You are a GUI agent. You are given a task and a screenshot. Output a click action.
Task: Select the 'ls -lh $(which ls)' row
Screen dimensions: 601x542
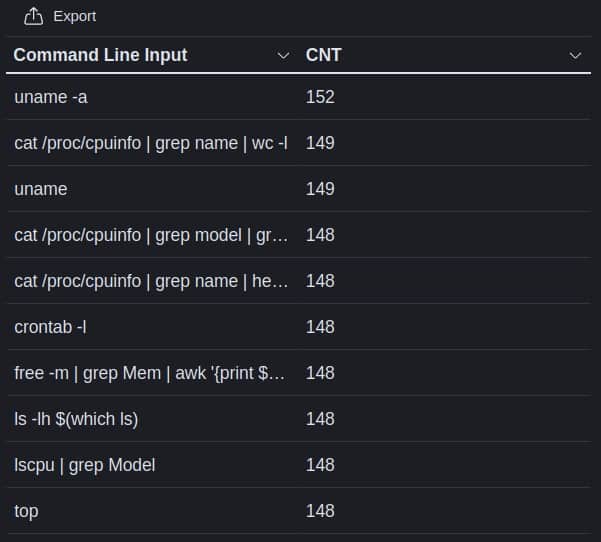(299, 419)
